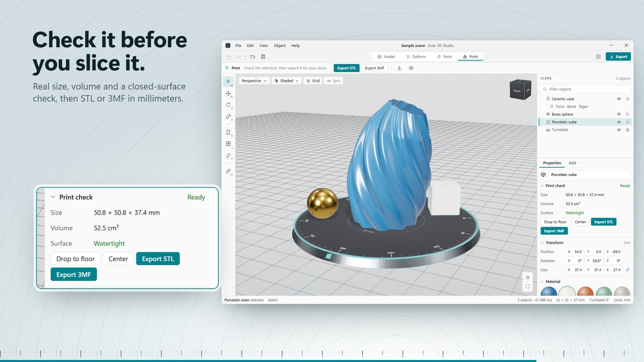Screen dimensions: 644x362
Task: Click the Undo arrow
Action: [228, 57]
